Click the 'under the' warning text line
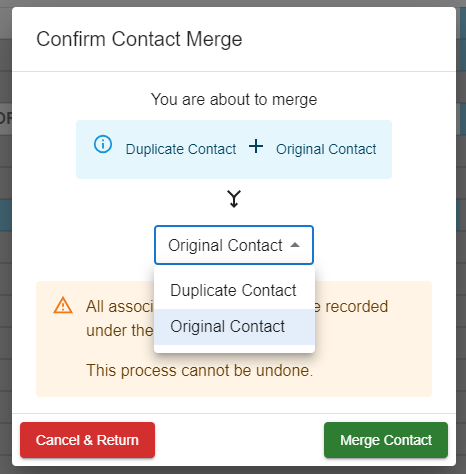Image resolution: width=466 pixels, height=474 pixels. coord(120,331)
